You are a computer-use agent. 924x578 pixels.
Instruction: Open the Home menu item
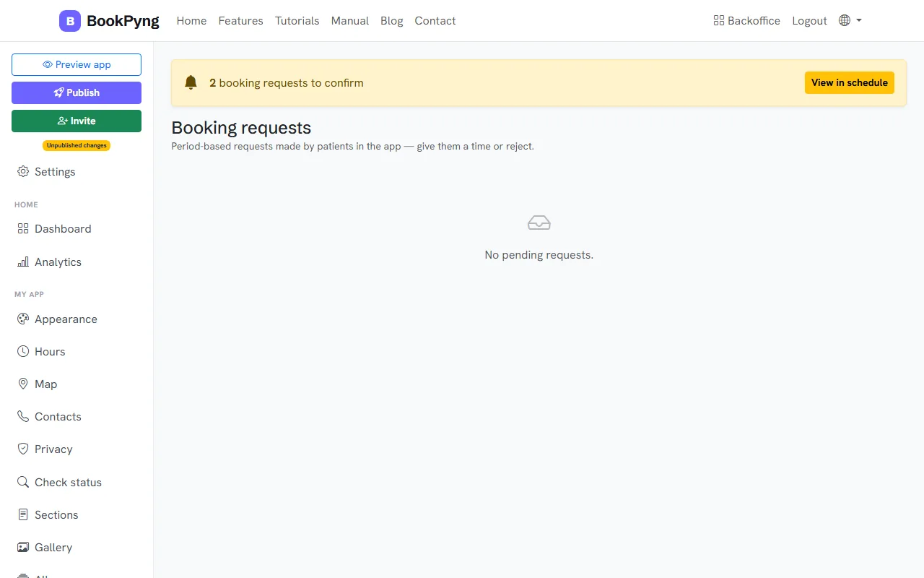coord(191,21)
